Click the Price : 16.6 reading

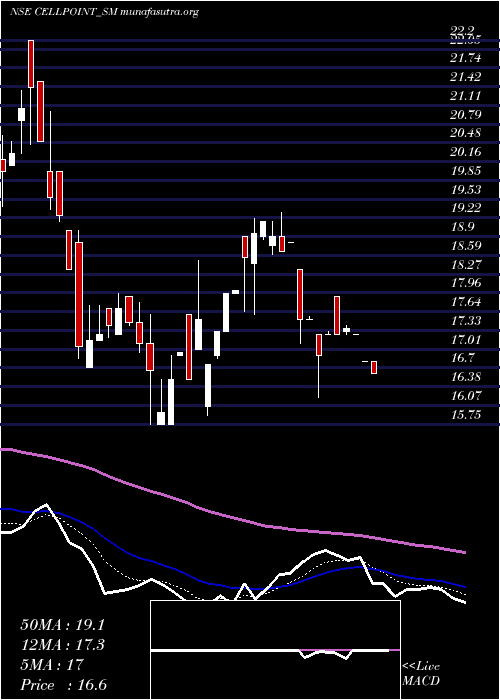click(64, 685)
